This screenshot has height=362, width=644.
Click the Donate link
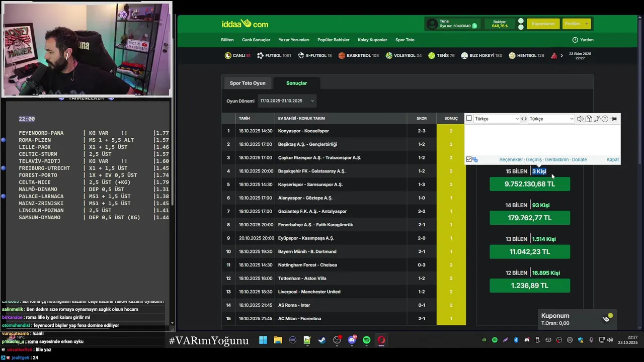pyautogui.click(x=579, y=159)
